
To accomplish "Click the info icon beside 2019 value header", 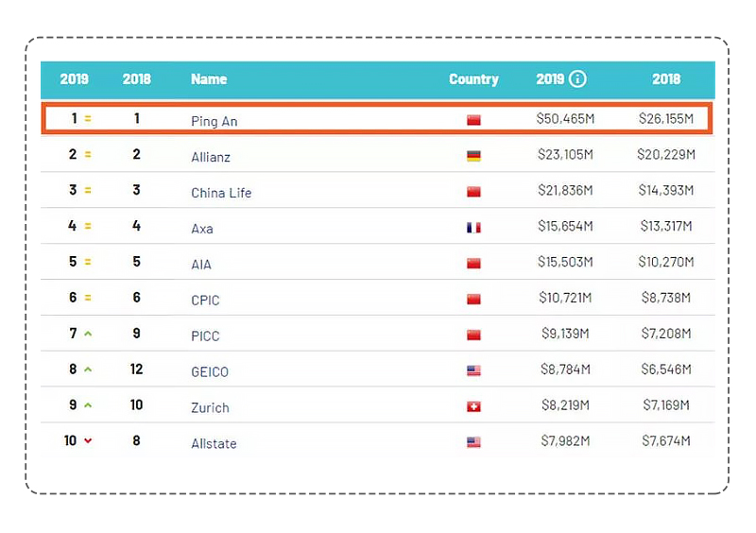I will (x=577, y=78).
